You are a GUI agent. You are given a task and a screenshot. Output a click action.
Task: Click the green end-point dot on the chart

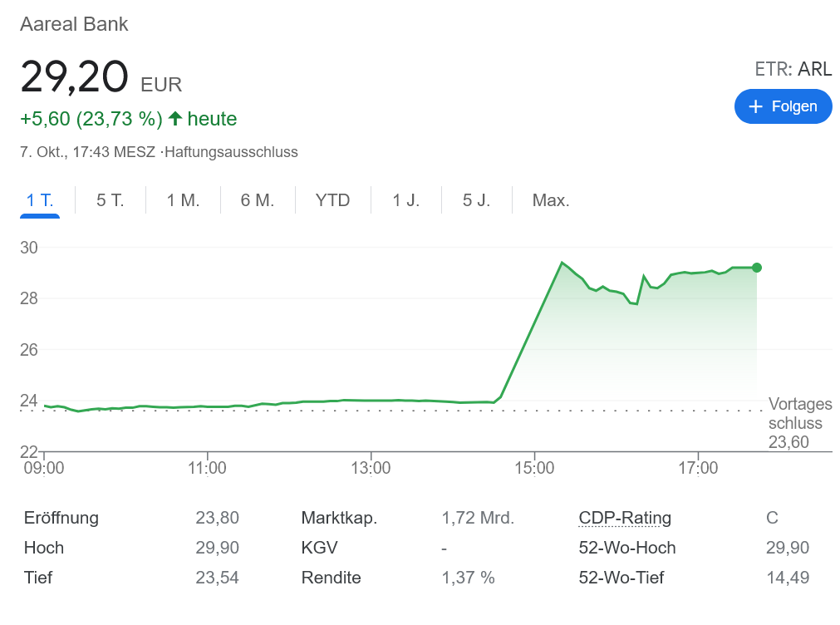(756, 268)
